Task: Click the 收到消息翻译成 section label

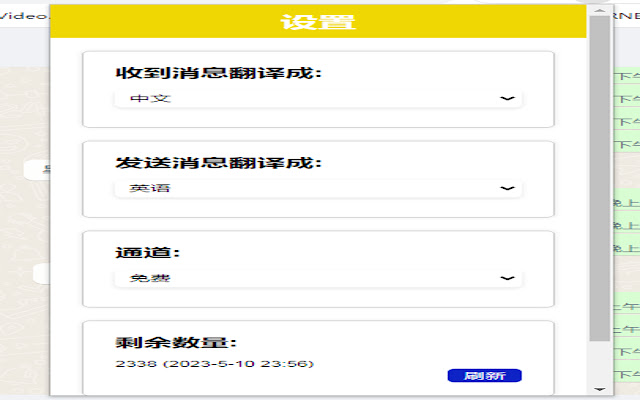Action: 219,73
